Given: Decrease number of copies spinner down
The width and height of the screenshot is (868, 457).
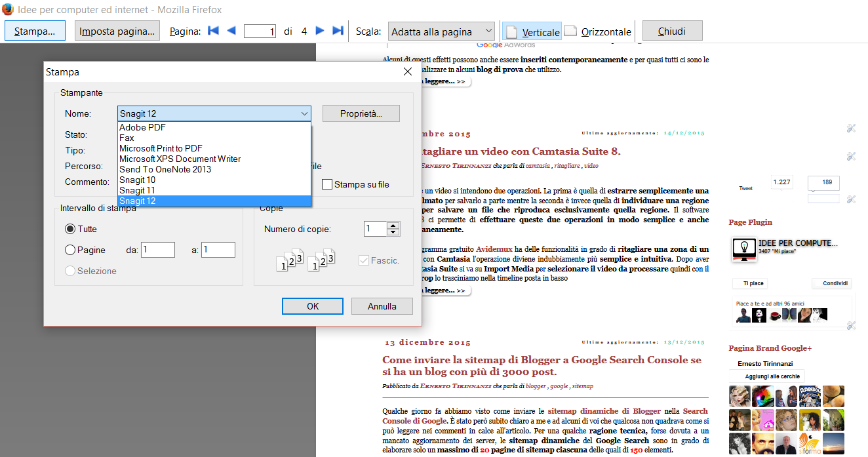Looking at the screenshot, I should tap(393, 232).
